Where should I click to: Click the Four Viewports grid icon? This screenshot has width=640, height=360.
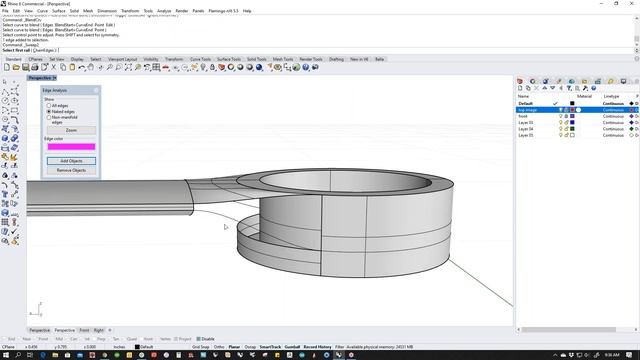[156, 67]
